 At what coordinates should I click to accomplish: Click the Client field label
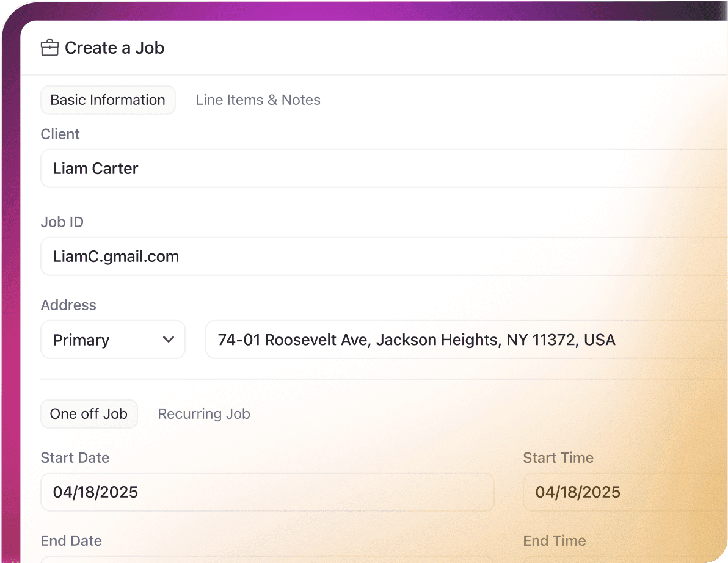click(60, 134)
